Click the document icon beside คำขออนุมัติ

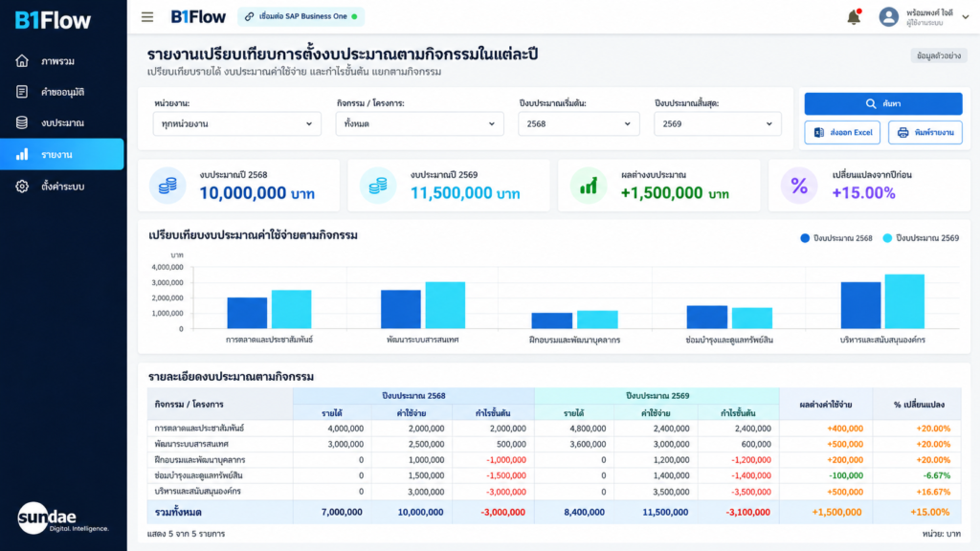click(x=22, y=92)
